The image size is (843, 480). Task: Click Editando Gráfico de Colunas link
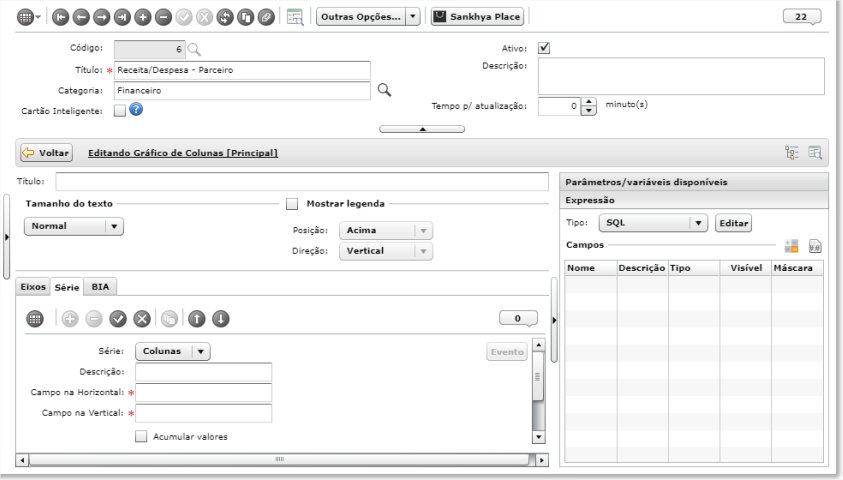183,153
